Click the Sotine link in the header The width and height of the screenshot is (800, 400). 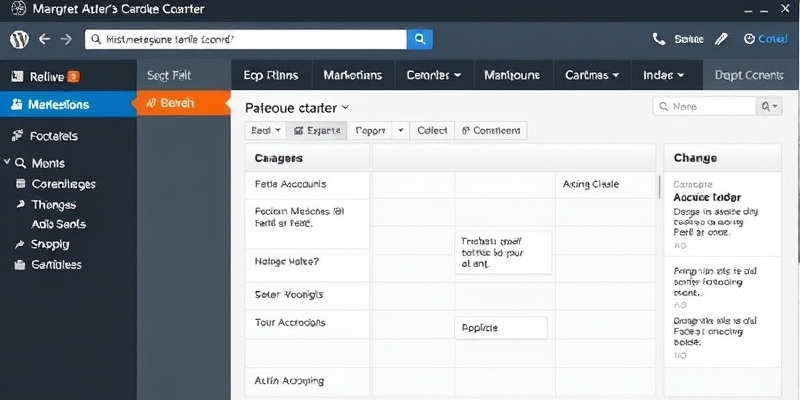tap(689, 39)
